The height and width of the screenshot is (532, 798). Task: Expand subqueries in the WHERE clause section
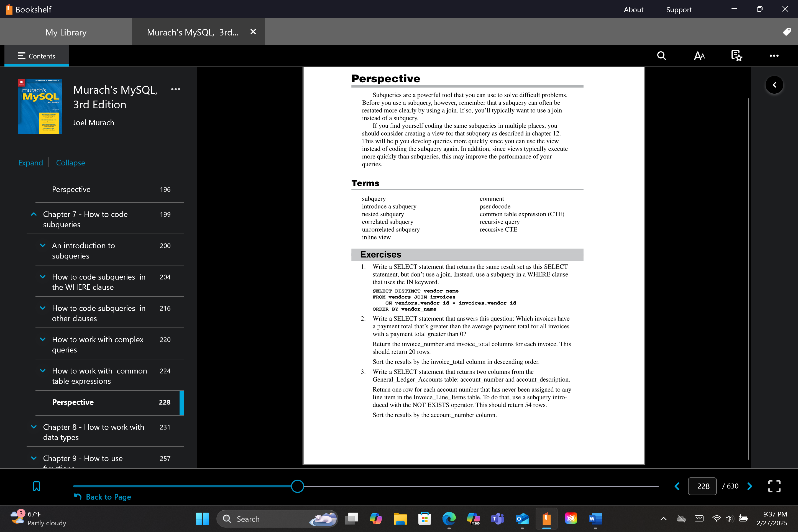43,277
